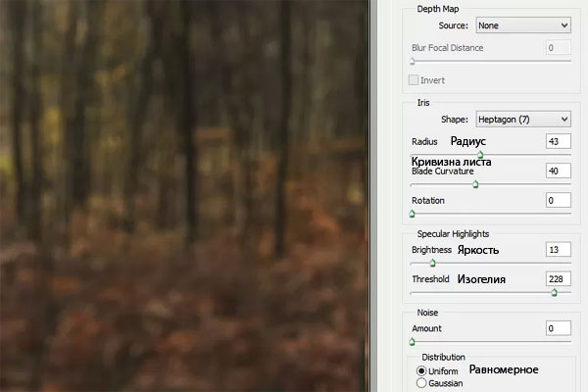Open the Iris Shape dropdown
This screenshot has height=392, width=588.
pyautogui.click(x=523, y=120)
